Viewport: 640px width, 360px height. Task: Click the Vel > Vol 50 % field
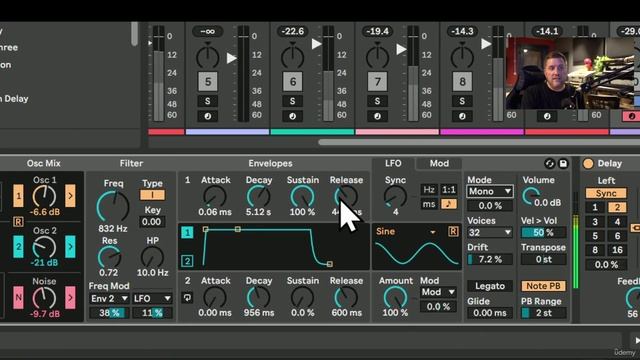[543, 233]
